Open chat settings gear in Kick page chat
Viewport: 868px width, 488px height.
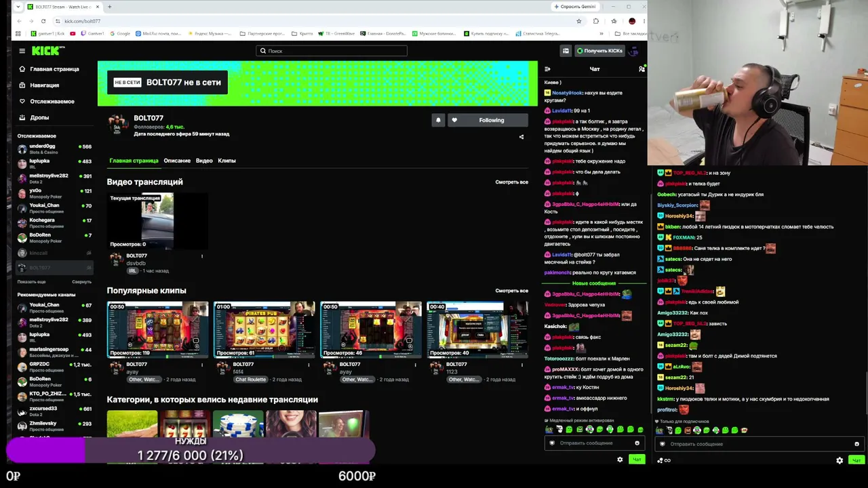[x=620, y=460]
